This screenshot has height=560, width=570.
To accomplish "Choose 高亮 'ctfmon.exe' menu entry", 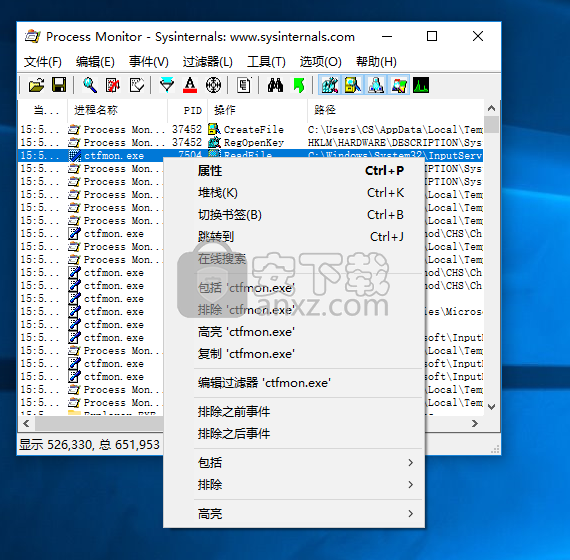I will 294,332.
